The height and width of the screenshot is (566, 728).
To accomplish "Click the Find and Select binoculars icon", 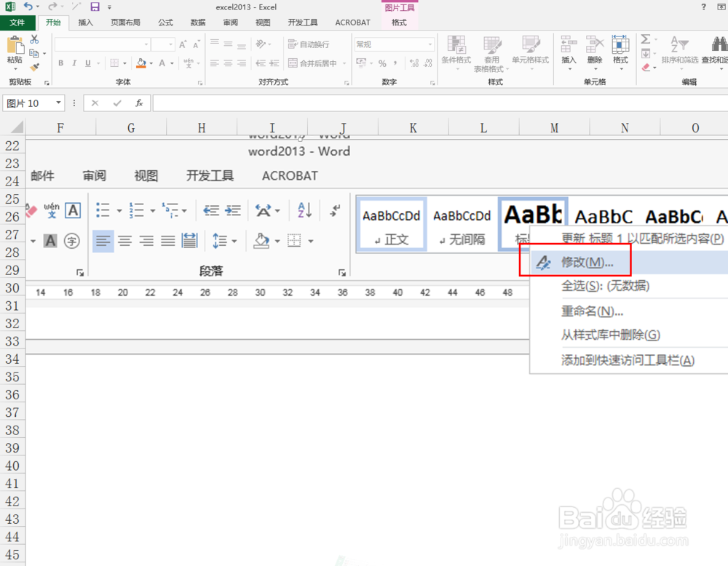I will pos(719,44).
